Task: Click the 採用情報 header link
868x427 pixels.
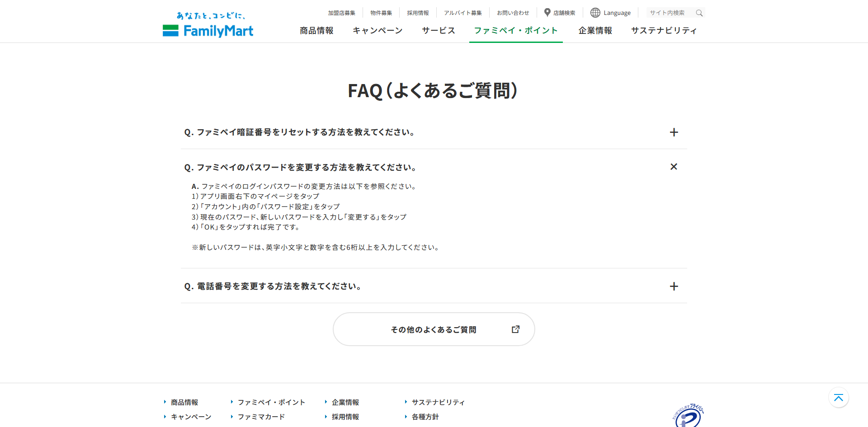Action: (418, 13)
